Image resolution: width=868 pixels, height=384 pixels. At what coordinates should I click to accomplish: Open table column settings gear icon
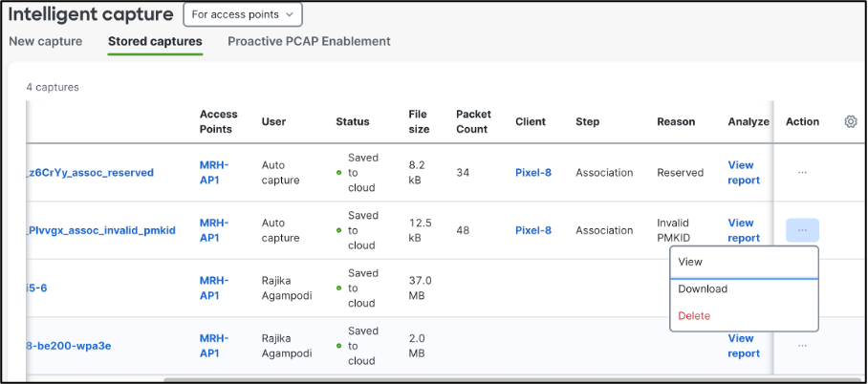click(850, 121)
